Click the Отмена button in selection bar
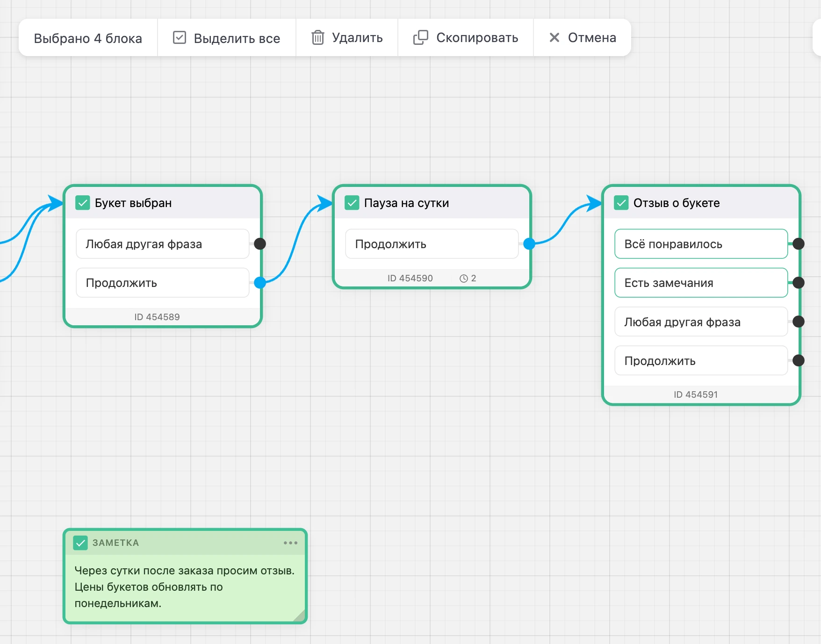Image resolution: width=821 pixels, height=644 pixels. pyautogui.click(x=582, y=37)
